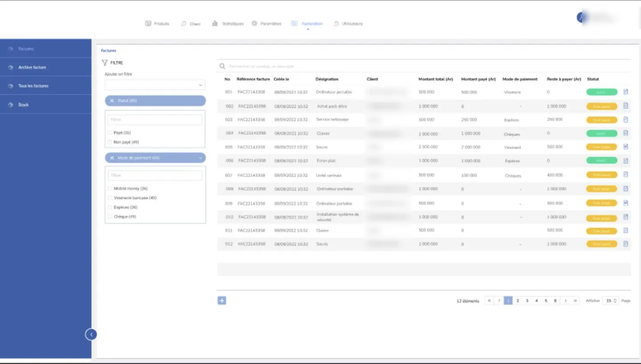Open Stock in the sidebar
Viewport: 641px width, 364px height.
pos(45,105)
